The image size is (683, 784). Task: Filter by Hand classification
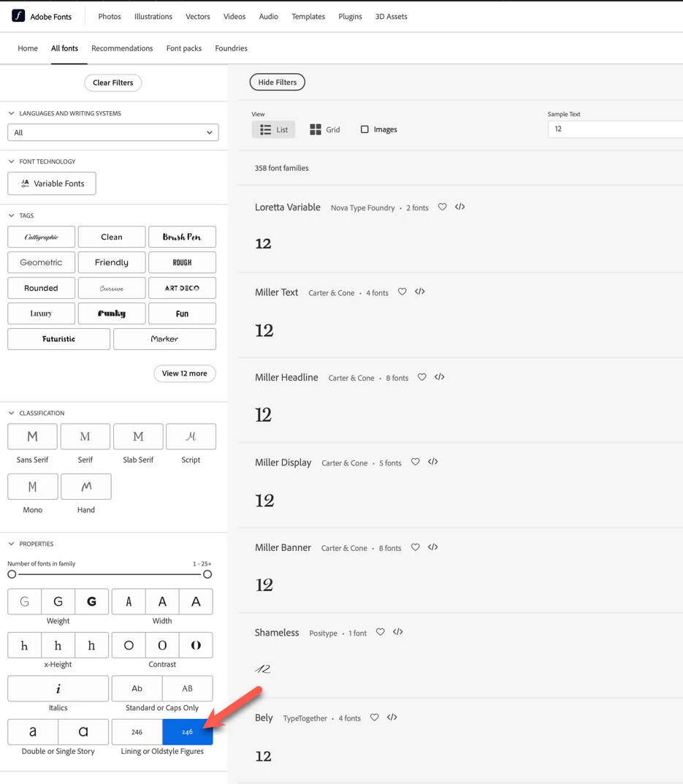pos(86,487)
